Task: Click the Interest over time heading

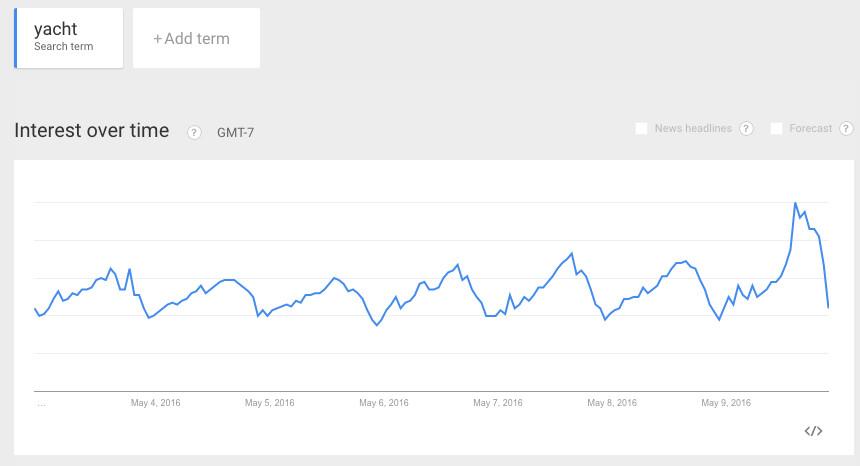Action: pos(92,131)
